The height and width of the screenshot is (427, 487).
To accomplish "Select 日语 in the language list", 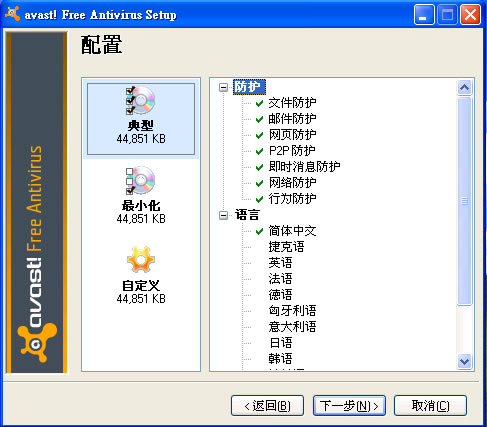I will pyautogui.click(x=280, y=343).
